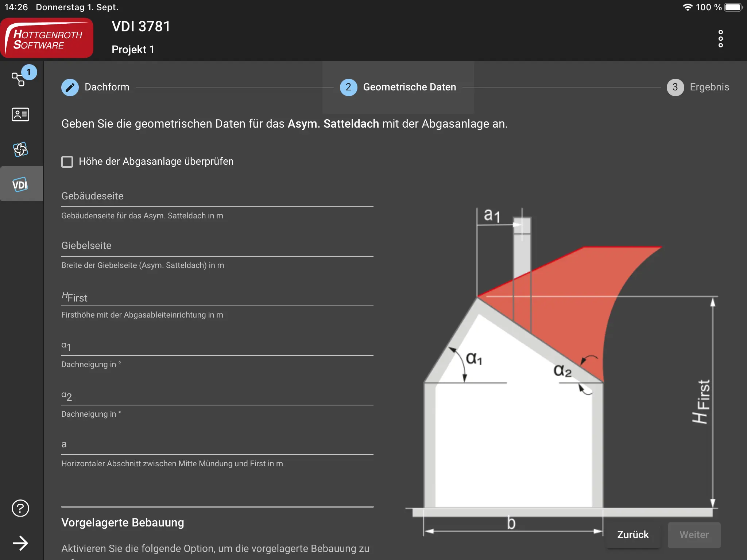This screenshot has height=560, width=747.
Task: Jump to the Ergebnis step
Action: pyautogui.click(x=709, y=87)
